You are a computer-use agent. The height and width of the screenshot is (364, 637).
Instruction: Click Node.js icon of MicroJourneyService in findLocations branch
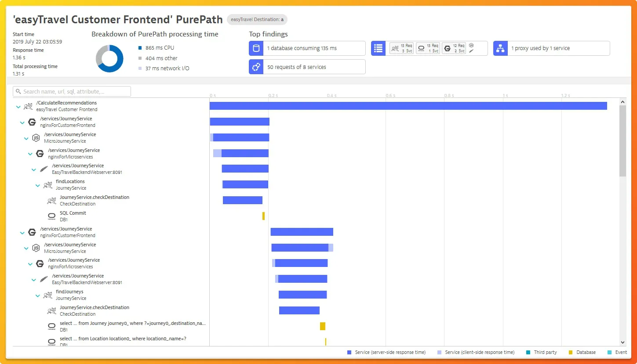[x=36, y=138]
